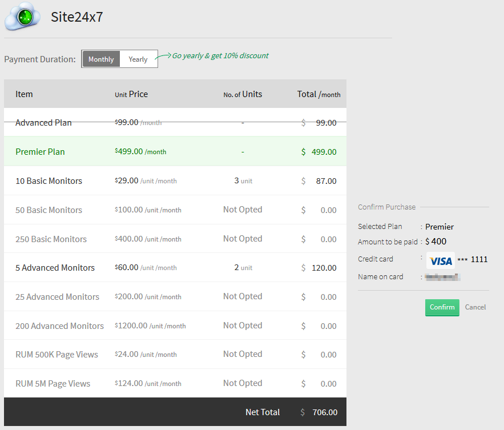Switch payment duration to Monthly
This screenshot has width=504, height=430.
click(101, 59)
